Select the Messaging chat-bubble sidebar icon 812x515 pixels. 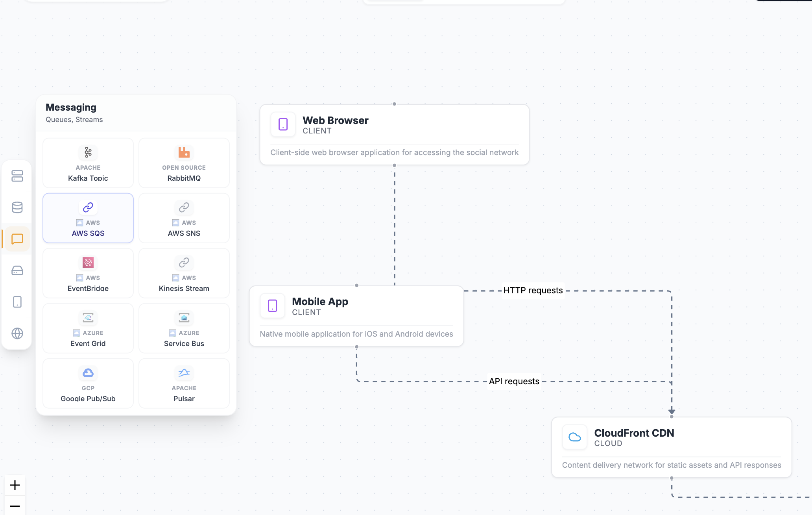point(17,239)
